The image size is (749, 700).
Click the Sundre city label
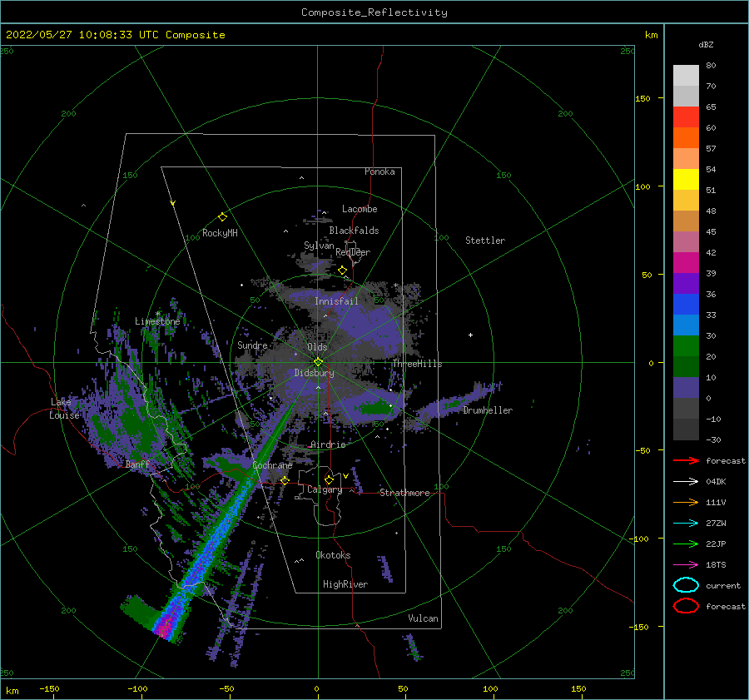pos(252,345)
